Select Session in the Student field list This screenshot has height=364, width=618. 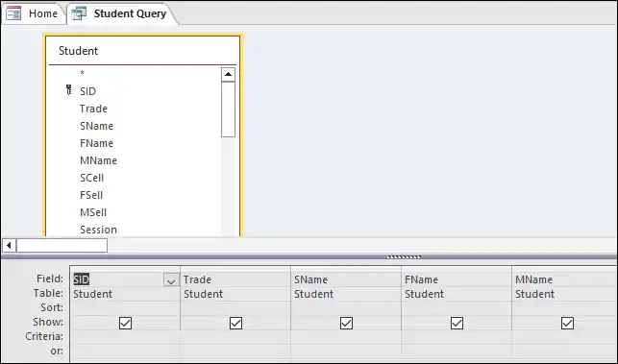click(99, 230)
